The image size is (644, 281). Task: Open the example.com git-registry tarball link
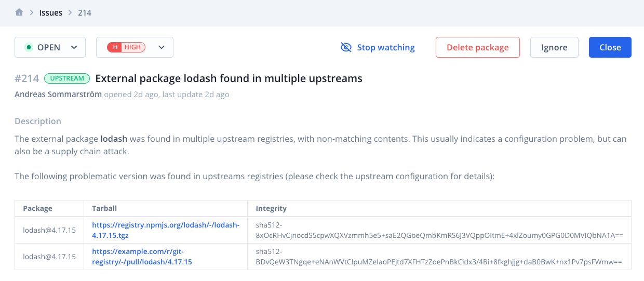[x=142, y=257]
